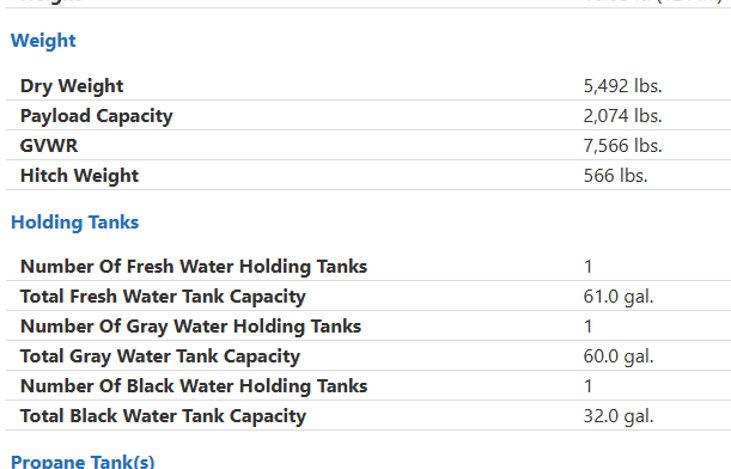
Task: Select the Dry Weight label
Action: click(72, 86)
